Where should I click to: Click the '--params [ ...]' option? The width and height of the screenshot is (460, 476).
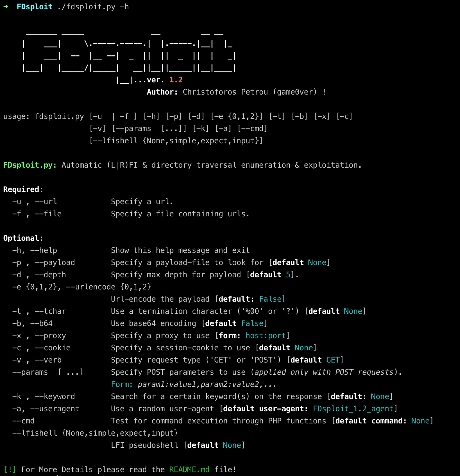pyautogui.click(x=48, y=372)
